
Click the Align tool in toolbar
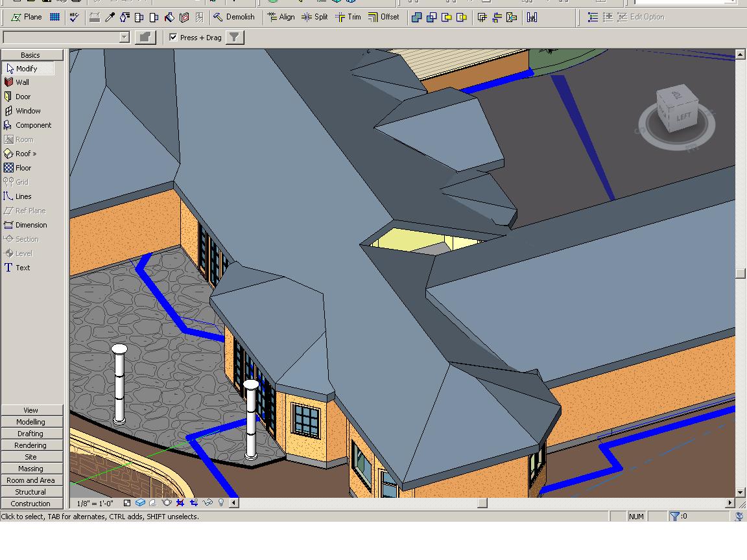pos(281,17)
